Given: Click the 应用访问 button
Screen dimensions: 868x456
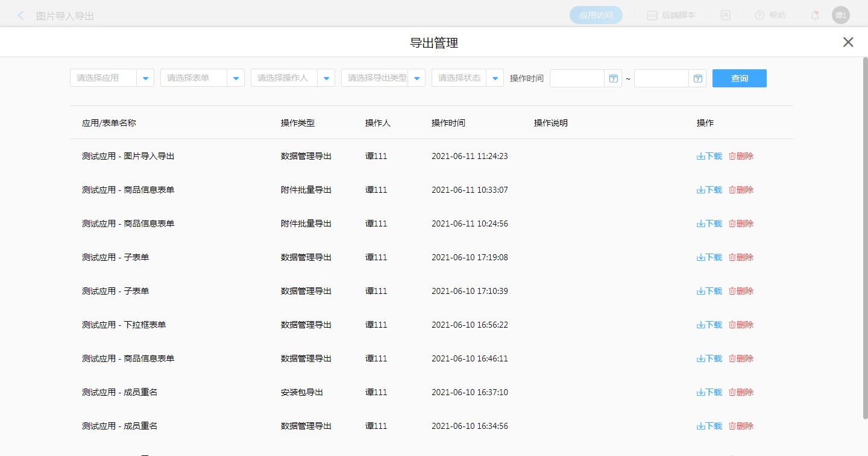Looking at the screenshot, I should point(596,16).
